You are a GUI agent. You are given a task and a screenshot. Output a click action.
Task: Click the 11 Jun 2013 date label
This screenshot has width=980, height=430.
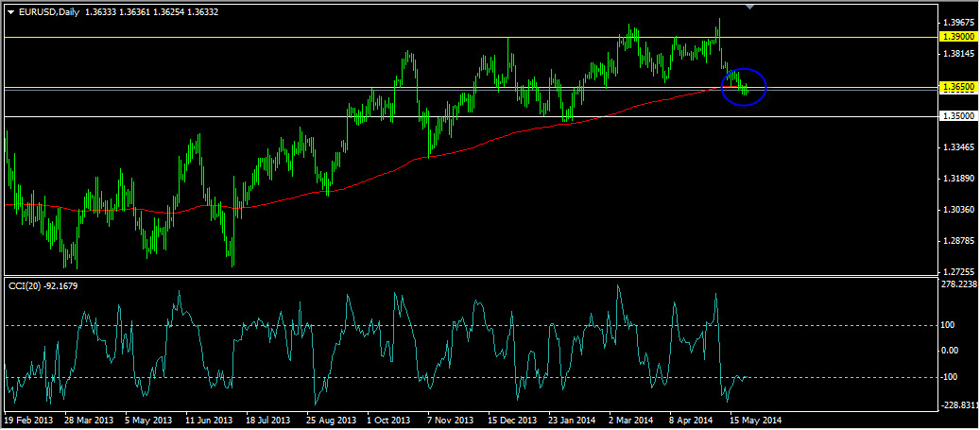tap(210, 420)
